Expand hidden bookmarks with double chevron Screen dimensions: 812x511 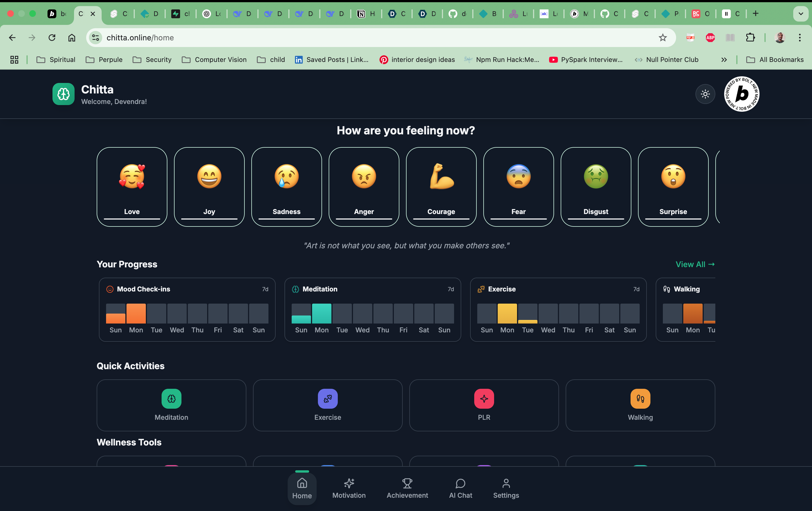(724, 60)
